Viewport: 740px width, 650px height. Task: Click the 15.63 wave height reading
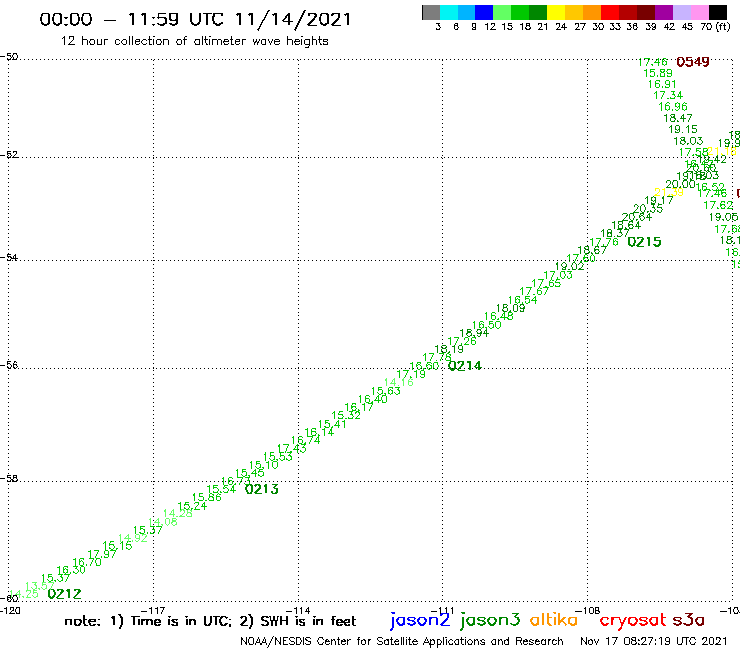(x=386, y=391)
